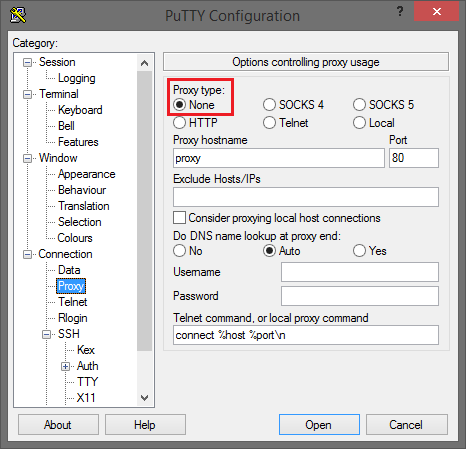Click the PuTTY icon in title bar
Screen dimensions: 466x449
click(x=18, y=15)
